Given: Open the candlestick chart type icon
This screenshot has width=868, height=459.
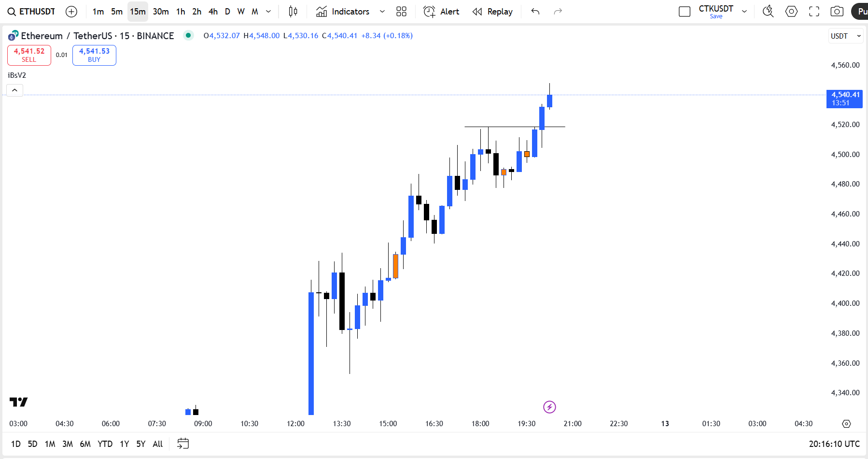Looking at the screenshot, I should pos(293,12).
